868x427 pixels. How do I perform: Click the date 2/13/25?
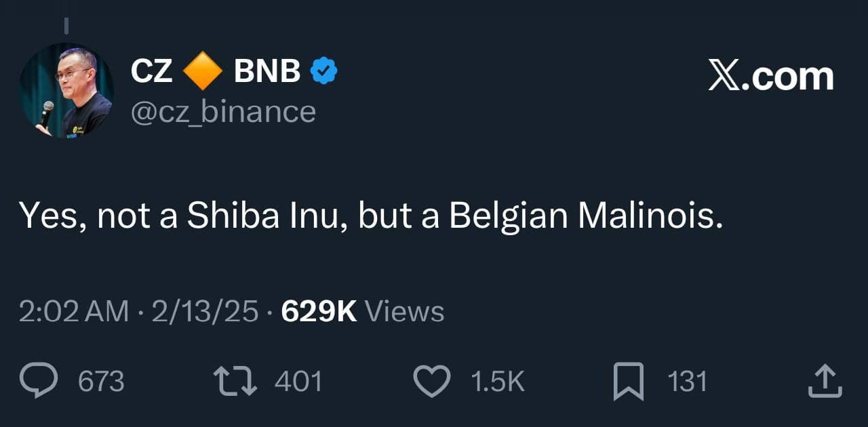[201, 311]
